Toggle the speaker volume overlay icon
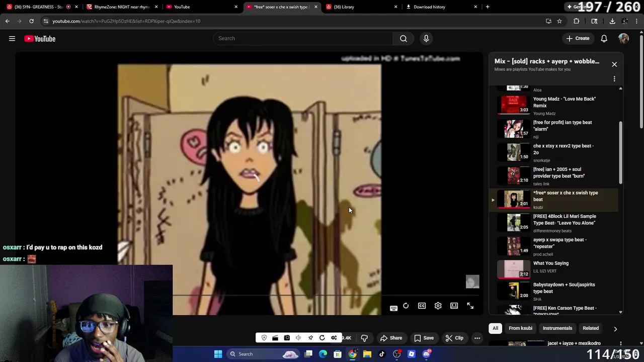This screenshot has height=362, width=644. [x=298, y=338]
